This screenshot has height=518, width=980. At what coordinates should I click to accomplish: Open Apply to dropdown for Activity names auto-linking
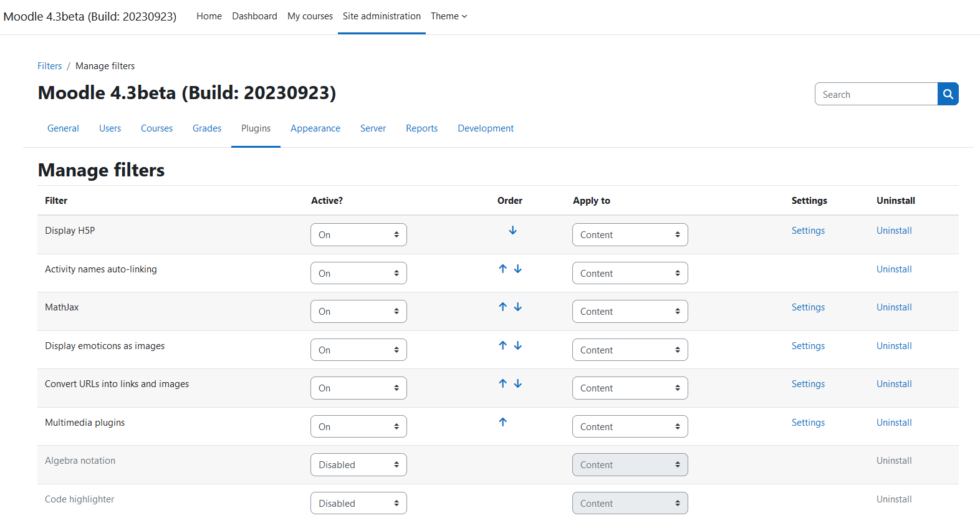(630, 273)
